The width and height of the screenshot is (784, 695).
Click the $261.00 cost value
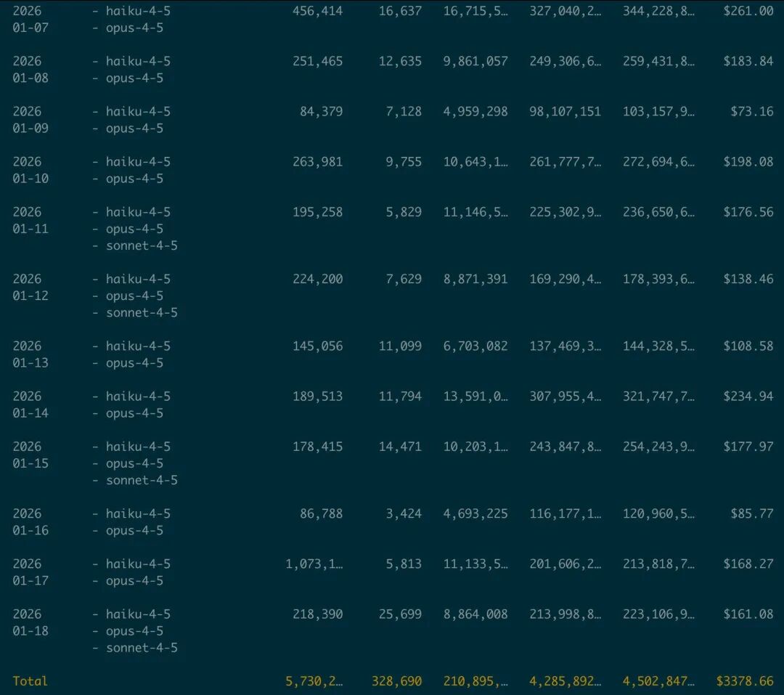click(748, 11)
